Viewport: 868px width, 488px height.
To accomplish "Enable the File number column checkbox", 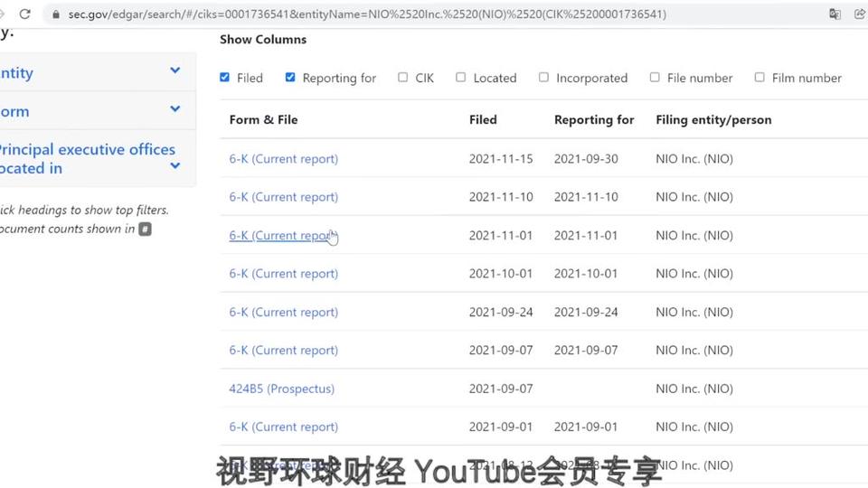I will click(655, 78).
